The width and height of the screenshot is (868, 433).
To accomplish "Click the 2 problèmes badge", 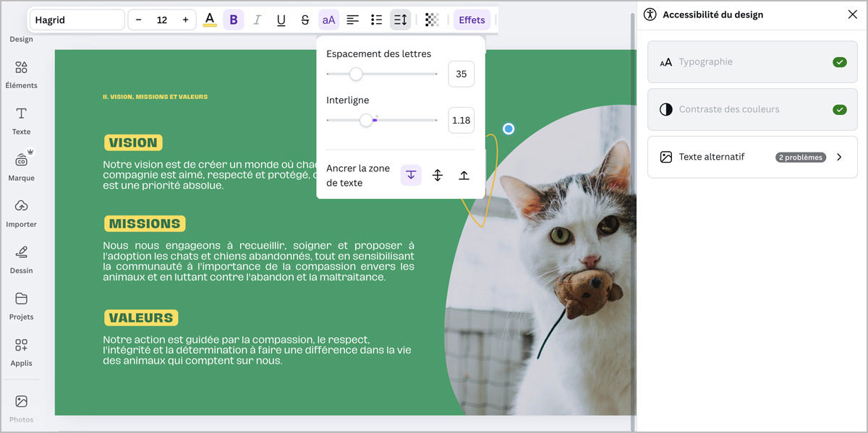I will point(801,157).
